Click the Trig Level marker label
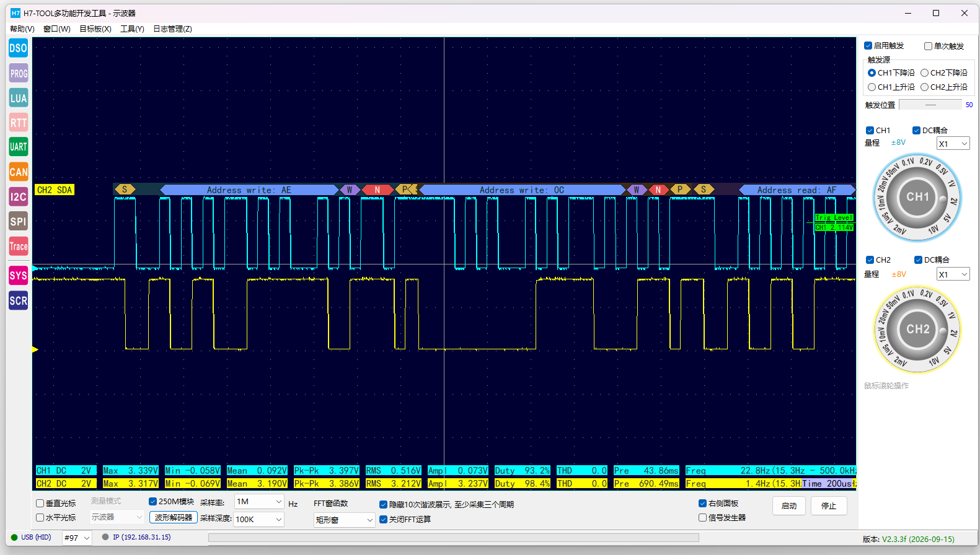Screen dimensions: 980x555 [834, 217]
